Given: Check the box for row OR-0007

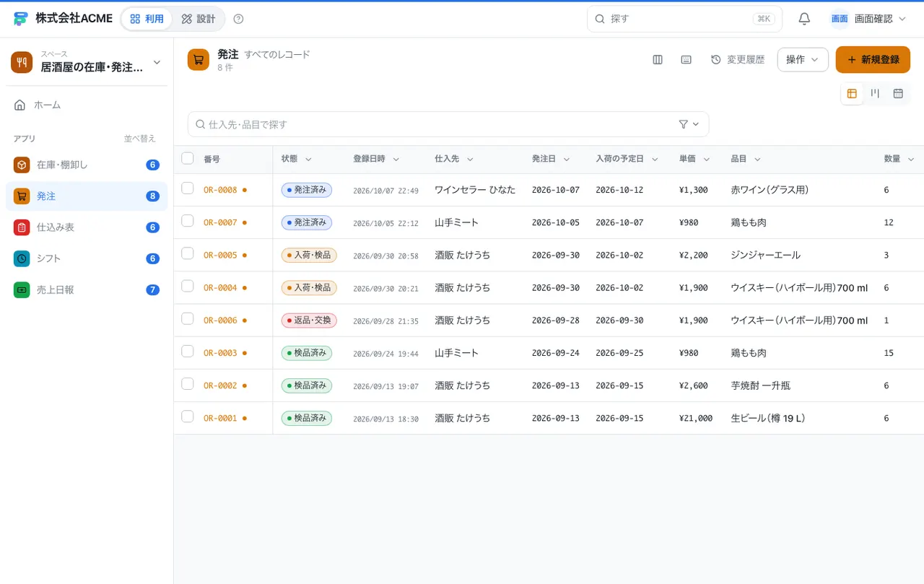Looking at the screenshot, I should 188,221.
